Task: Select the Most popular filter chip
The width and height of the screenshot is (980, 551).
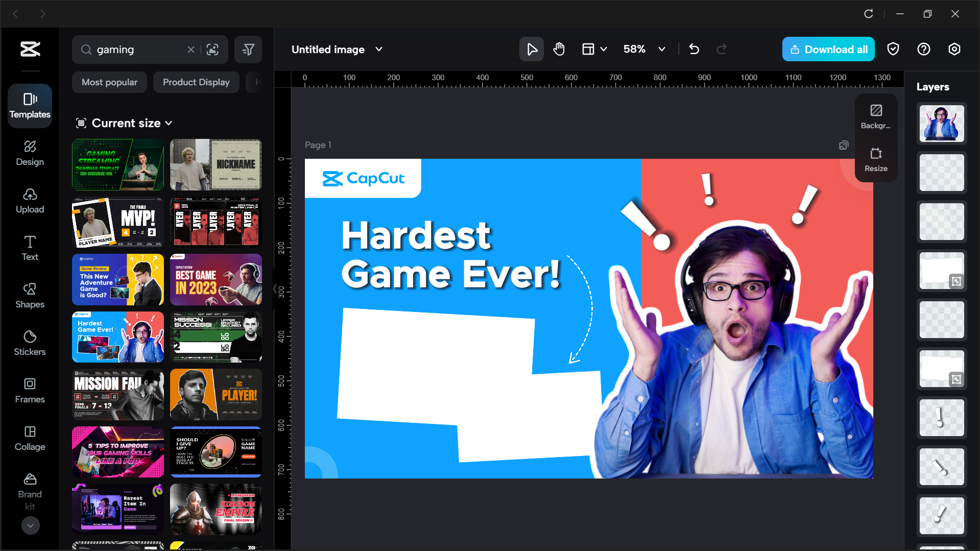Action: point(109,82)
